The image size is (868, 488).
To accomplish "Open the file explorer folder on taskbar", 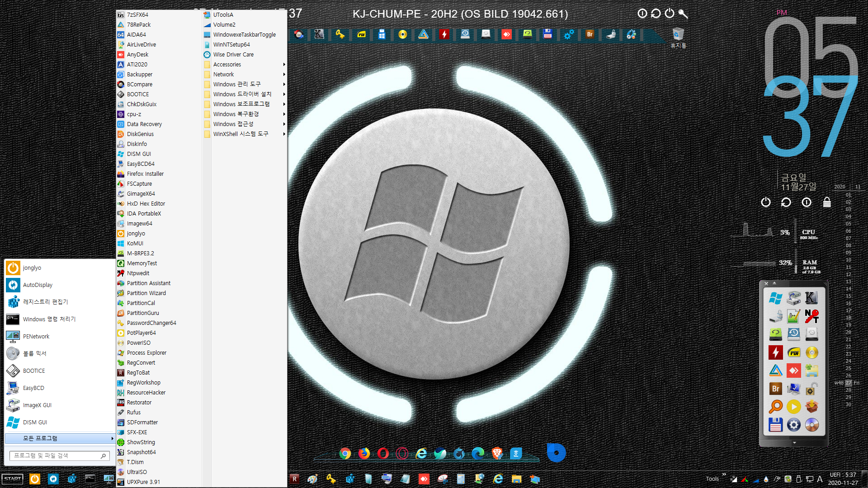I will 517,479.
